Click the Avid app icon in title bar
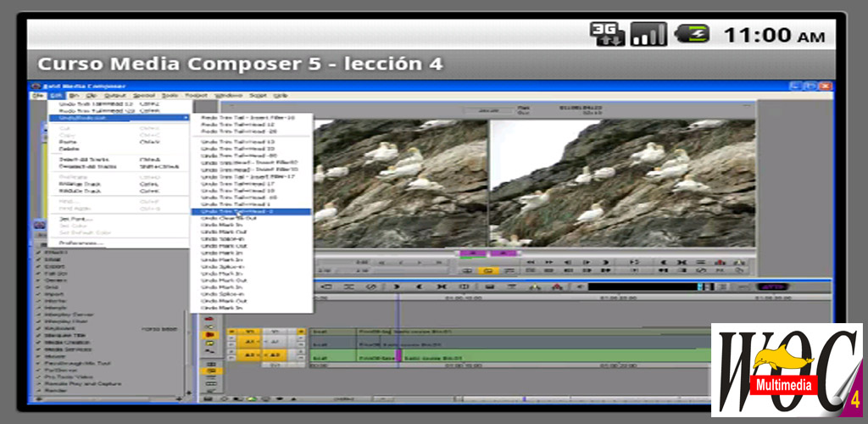 (x=36, y=86)
